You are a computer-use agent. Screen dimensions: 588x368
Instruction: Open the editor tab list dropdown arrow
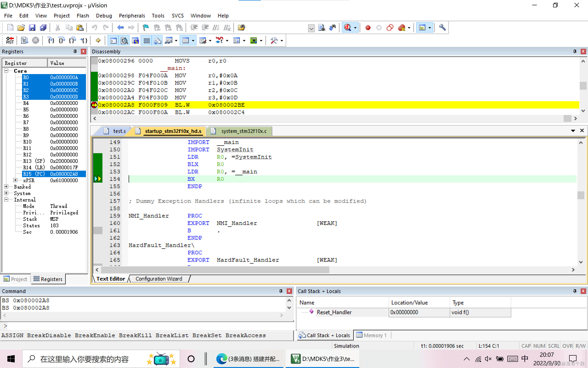click(573, 131)
